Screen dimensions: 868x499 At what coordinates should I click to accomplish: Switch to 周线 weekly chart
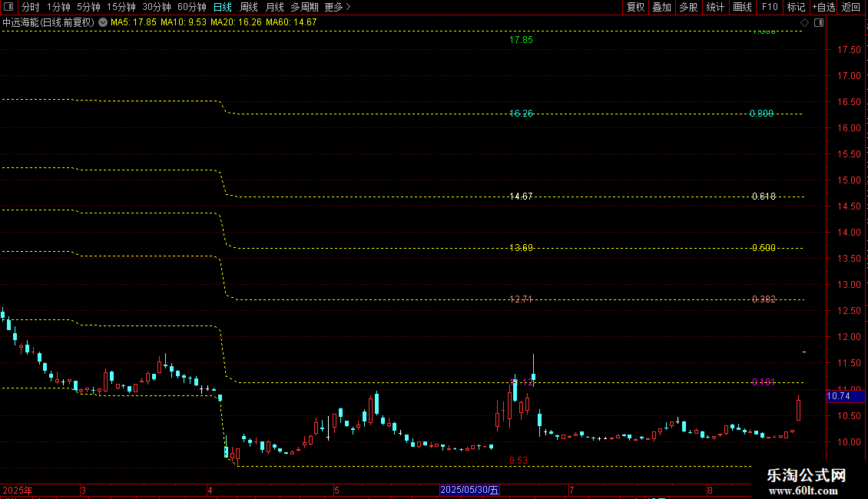coord(249,7)
